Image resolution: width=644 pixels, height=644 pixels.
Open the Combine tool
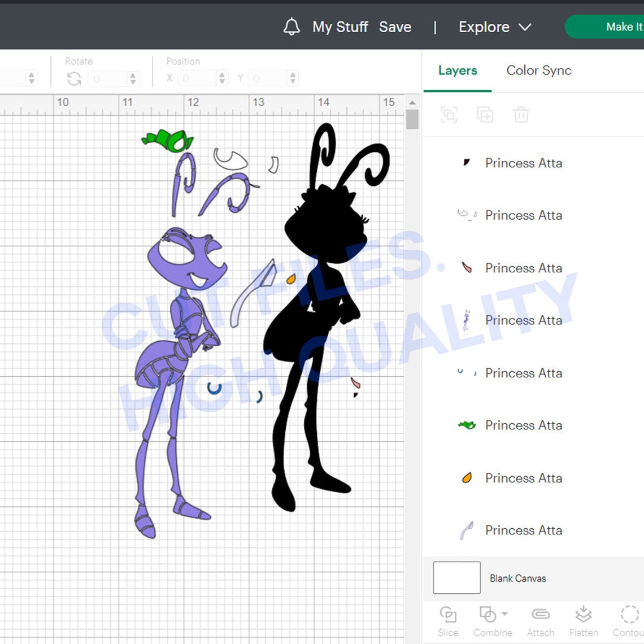click(487, 620)
